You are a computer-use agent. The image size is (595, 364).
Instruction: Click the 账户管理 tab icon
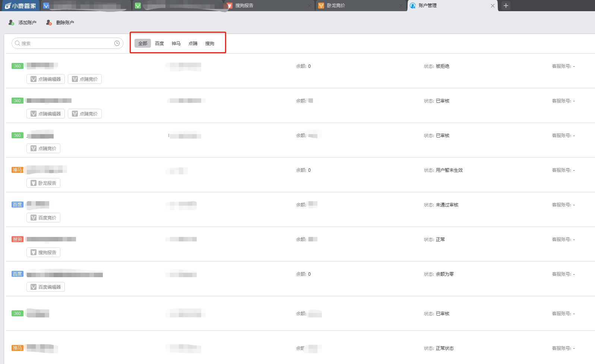(x=413, y=6)
